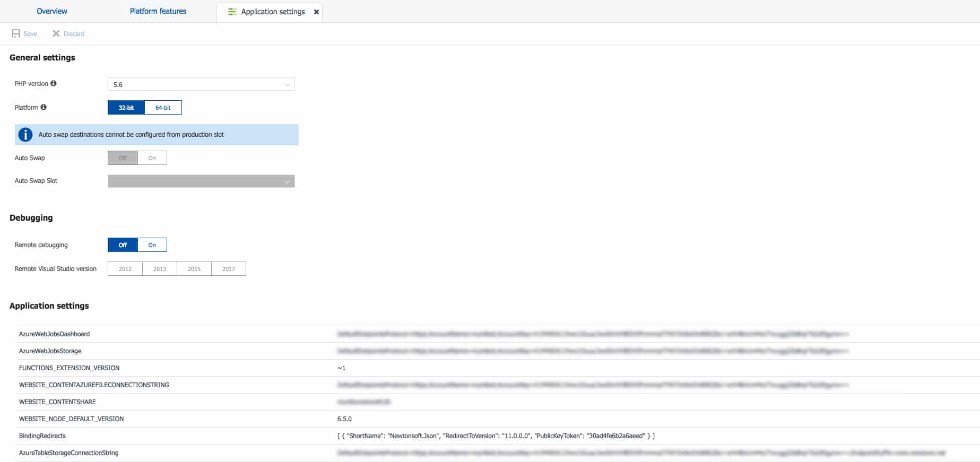The image size is (980, 462).
Task: Expand the Auto Swap Slot dropdown
Action: pyautogui.click(x=201, y=181)
